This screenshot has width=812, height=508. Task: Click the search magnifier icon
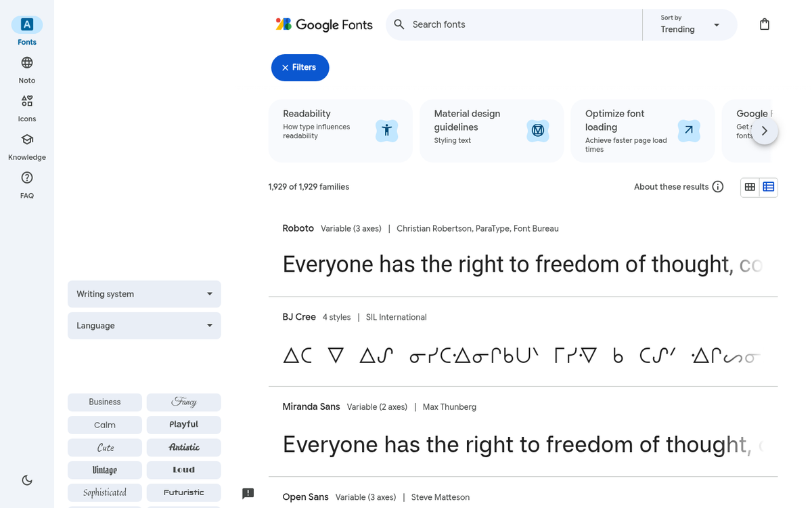(x=399, y=24)
